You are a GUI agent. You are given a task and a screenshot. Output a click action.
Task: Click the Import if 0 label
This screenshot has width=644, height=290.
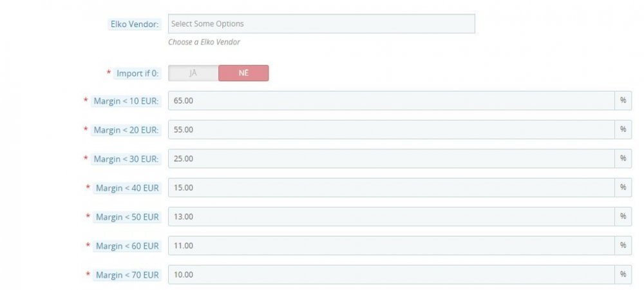coord(137,73)
